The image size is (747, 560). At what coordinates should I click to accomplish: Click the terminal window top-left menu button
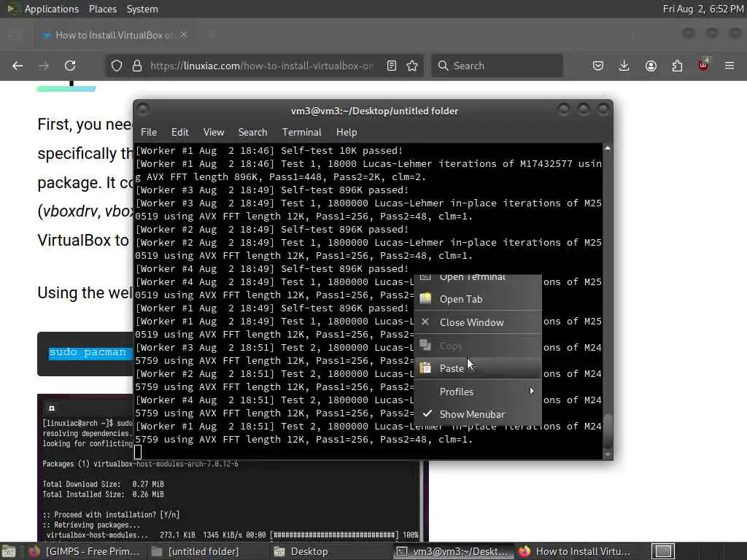[143, 110]
